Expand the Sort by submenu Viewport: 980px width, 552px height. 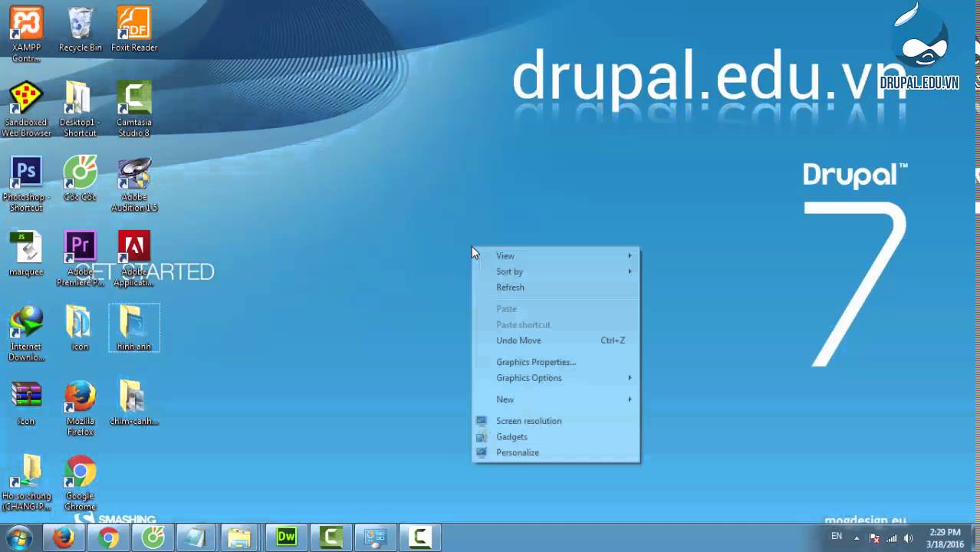[x=556, y=271]
